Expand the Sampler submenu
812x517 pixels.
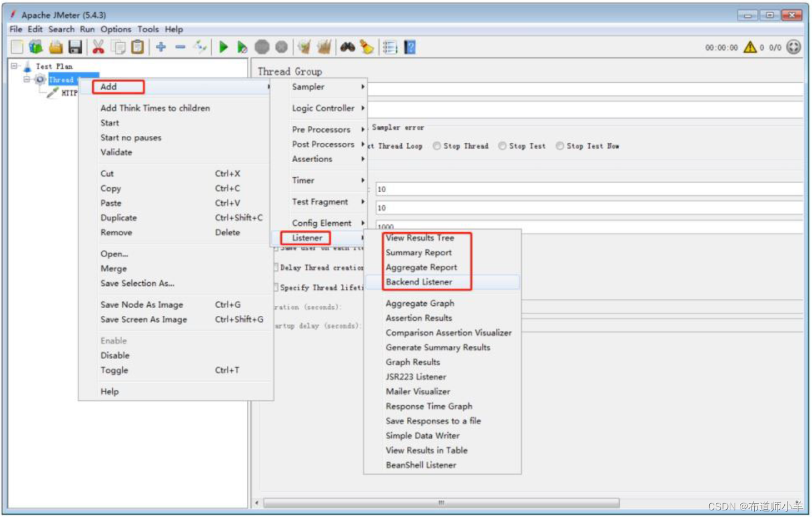318,87
